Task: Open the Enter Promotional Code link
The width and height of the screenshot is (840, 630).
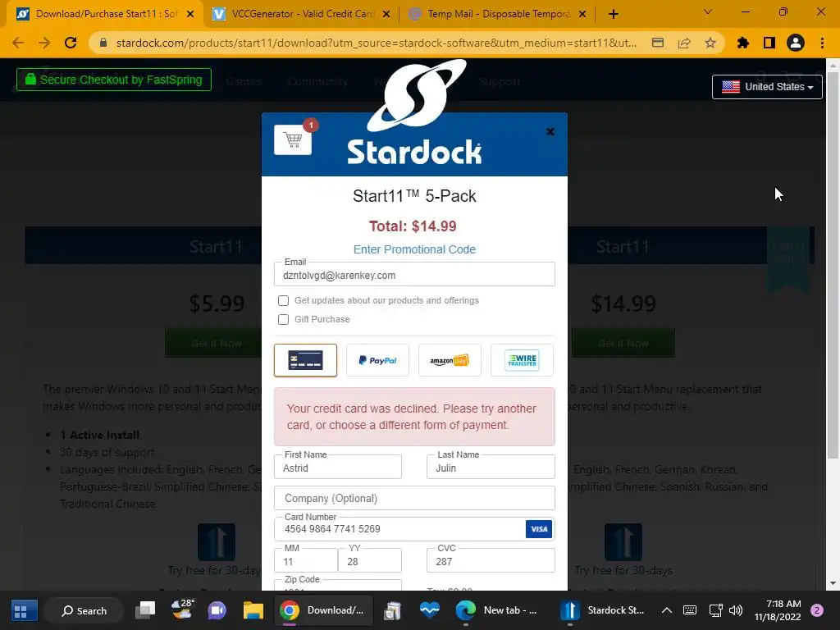Action: pyautogui.click(x=414, y=249)
